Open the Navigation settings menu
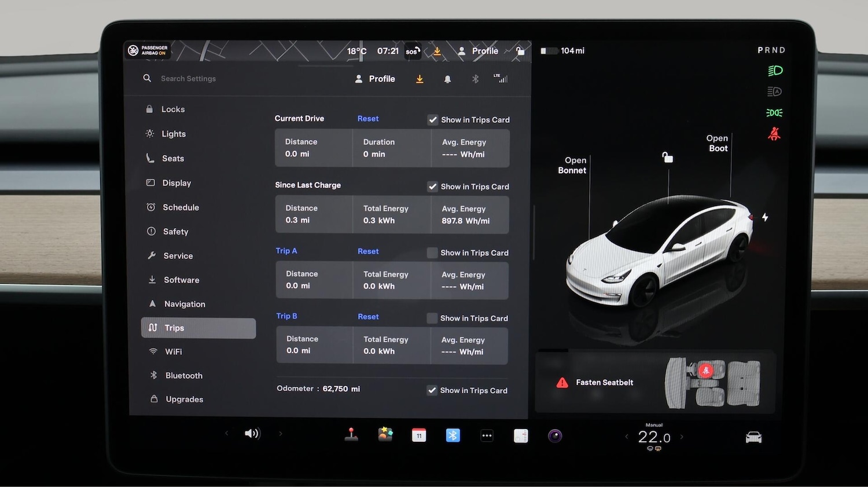 tap(184, 304)
